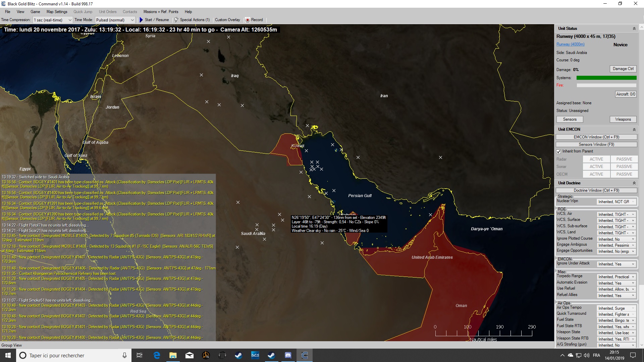Open Use Refuel dropdown
644x362 pixels.
click(616, 289)
